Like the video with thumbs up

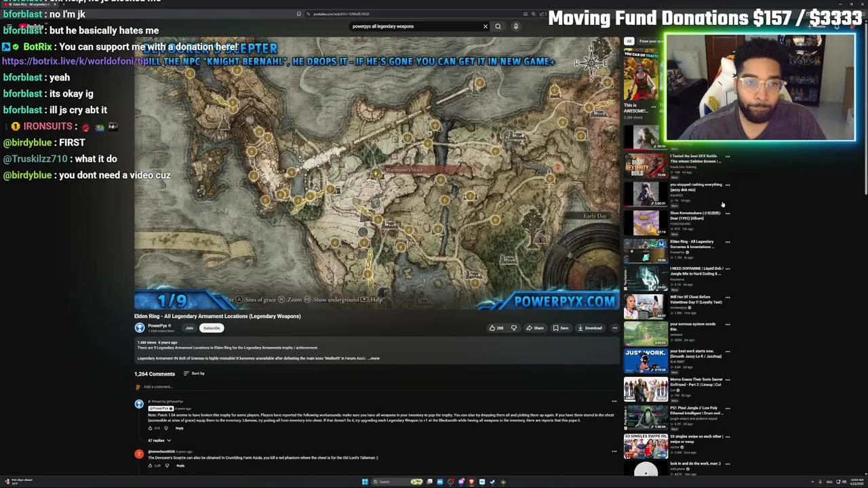(497, 328)
